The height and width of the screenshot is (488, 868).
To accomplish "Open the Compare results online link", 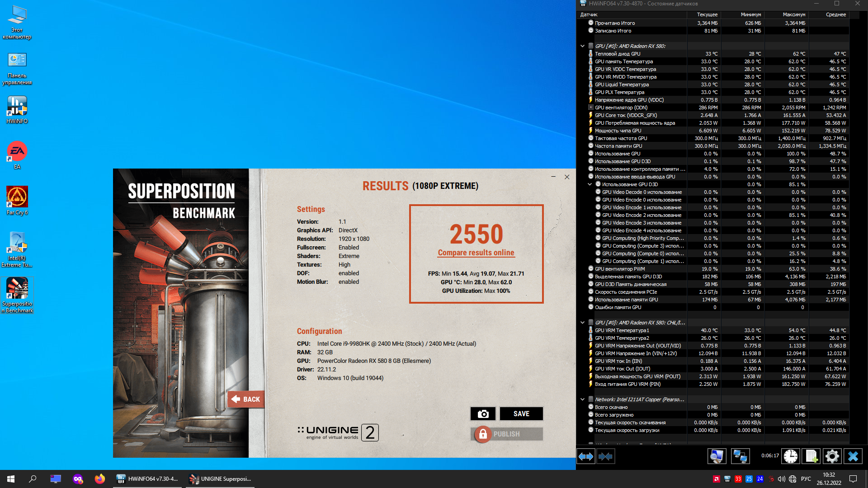I will coord(476,253).
